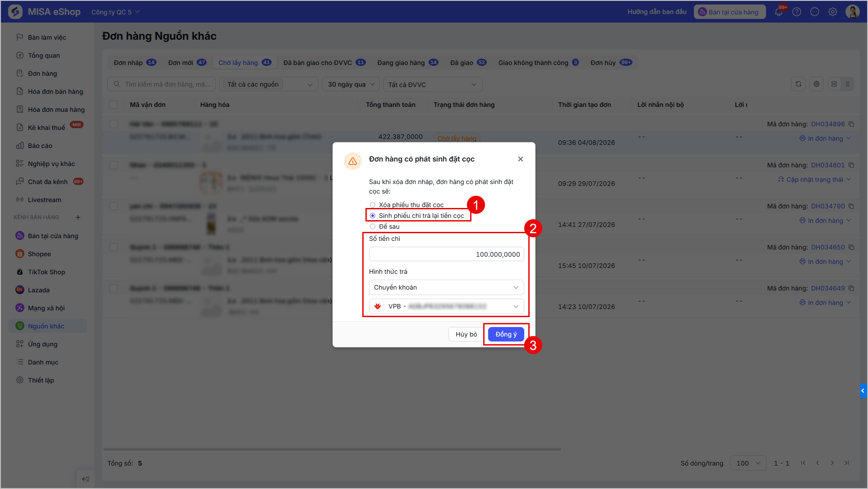
Task: Cancel with the 'Hủy bỏ' button
Action: [x=466, y=334]
